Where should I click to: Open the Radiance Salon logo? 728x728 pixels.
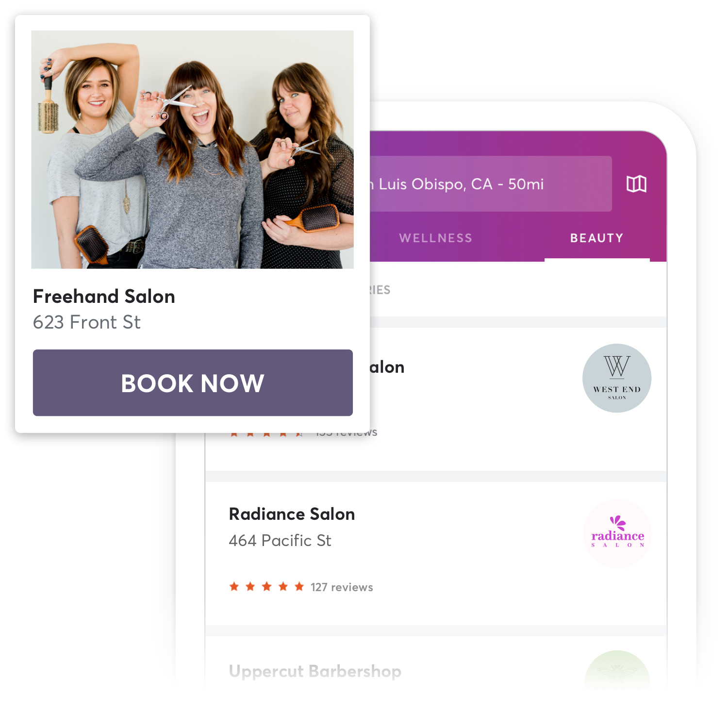617,533
